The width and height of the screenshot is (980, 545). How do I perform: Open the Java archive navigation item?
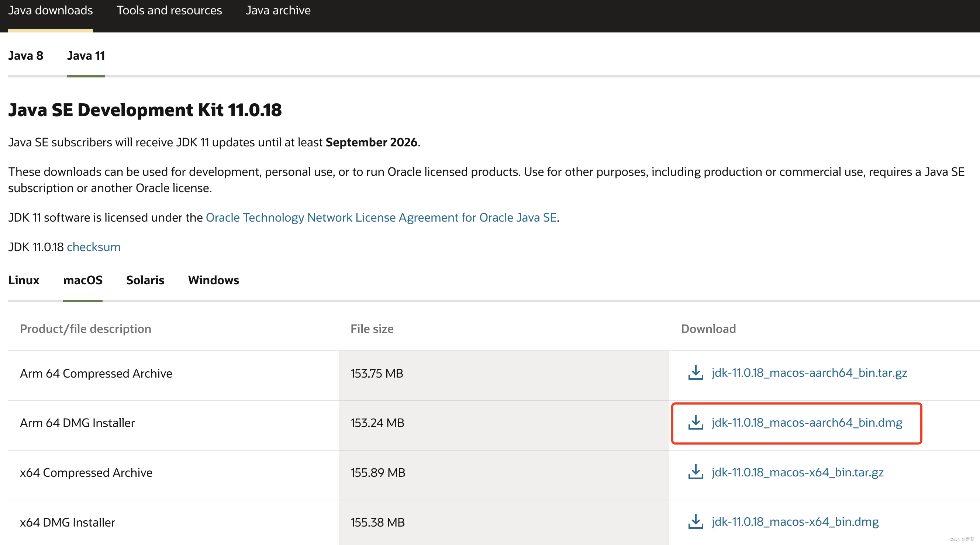click(278, 10)
